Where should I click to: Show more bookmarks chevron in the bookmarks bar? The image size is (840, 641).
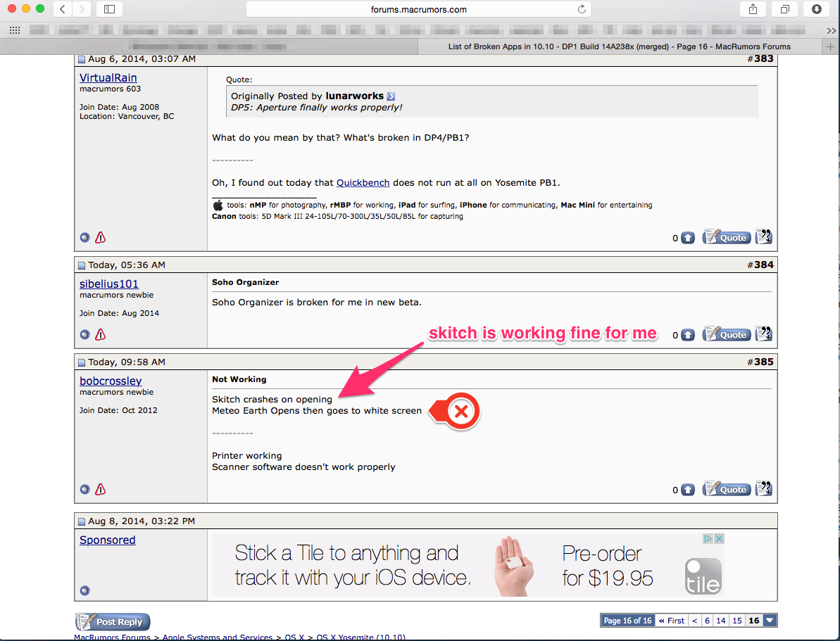click(x=831, y=30)
